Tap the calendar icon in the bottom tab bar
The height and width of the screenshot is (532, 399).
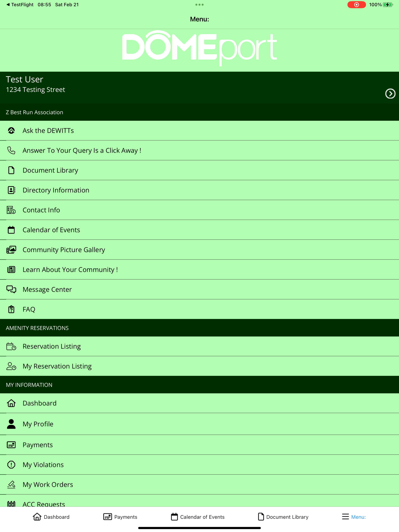click(174, 516)
